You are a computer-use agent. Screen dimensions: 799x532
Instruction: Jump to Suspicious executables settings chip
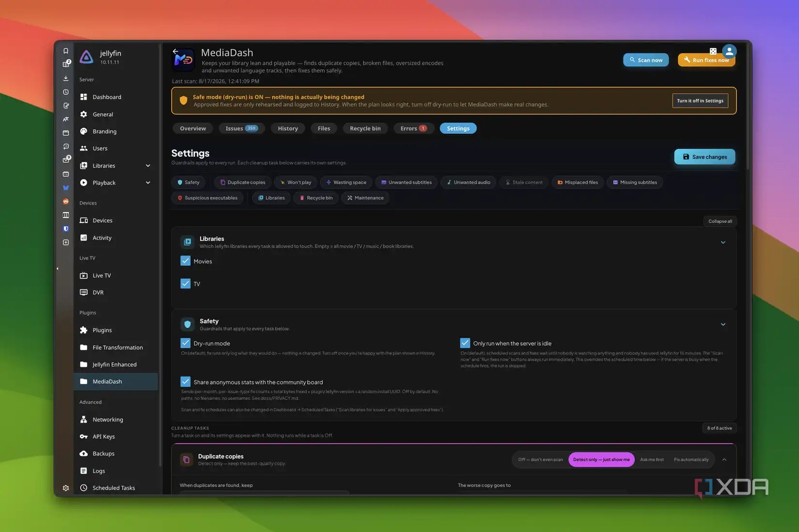click(x=208, y=198)
